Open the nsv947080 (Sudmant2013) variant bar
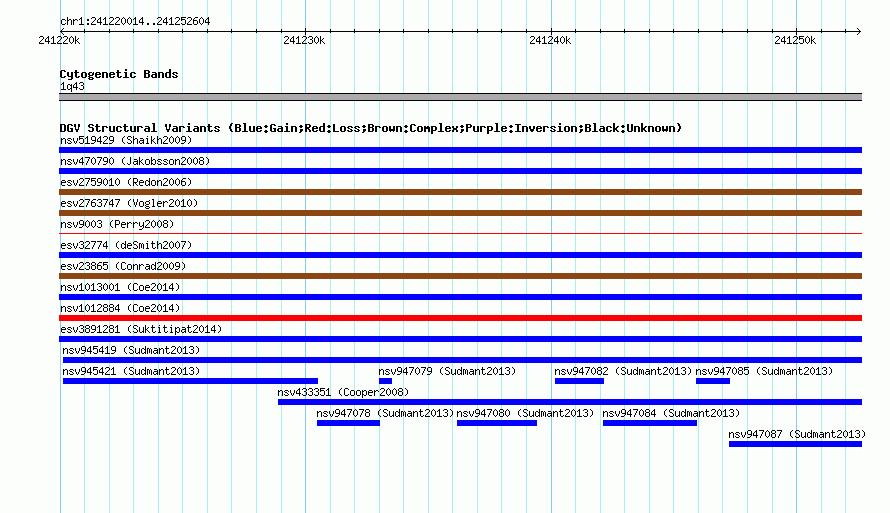Image resolution: width=890 pixels, height=513 pixels. pyautogui.click(x=497, y=423)
